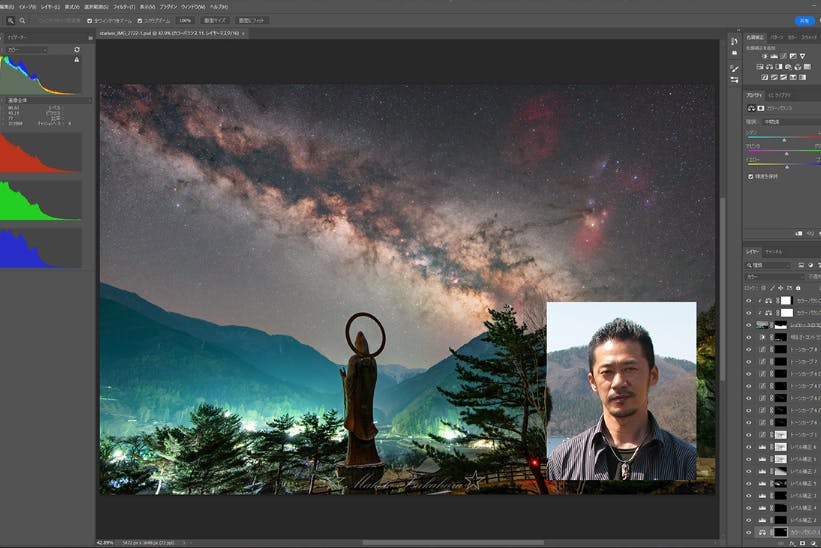
Task: Click the zoom percentage field in status bar
Action: (x=104, y=543)
